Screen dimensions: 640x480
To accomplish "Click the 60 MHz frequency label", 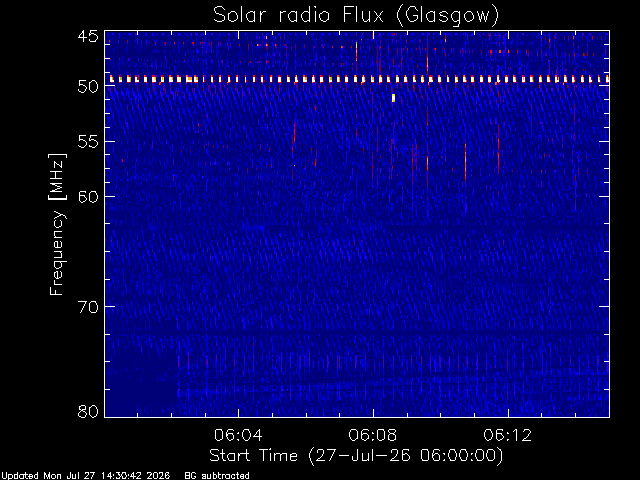I will click(x=88, y=196).
